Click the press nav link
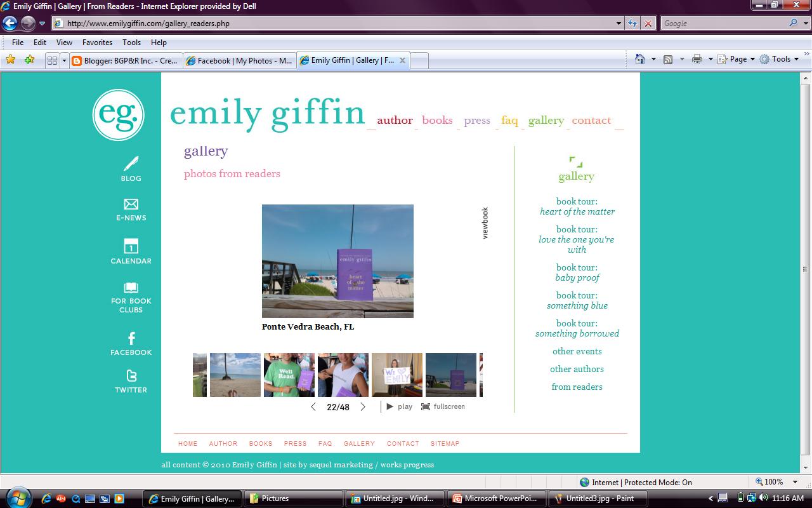Viewport: 812px width, 508px height. pos(477,120)
